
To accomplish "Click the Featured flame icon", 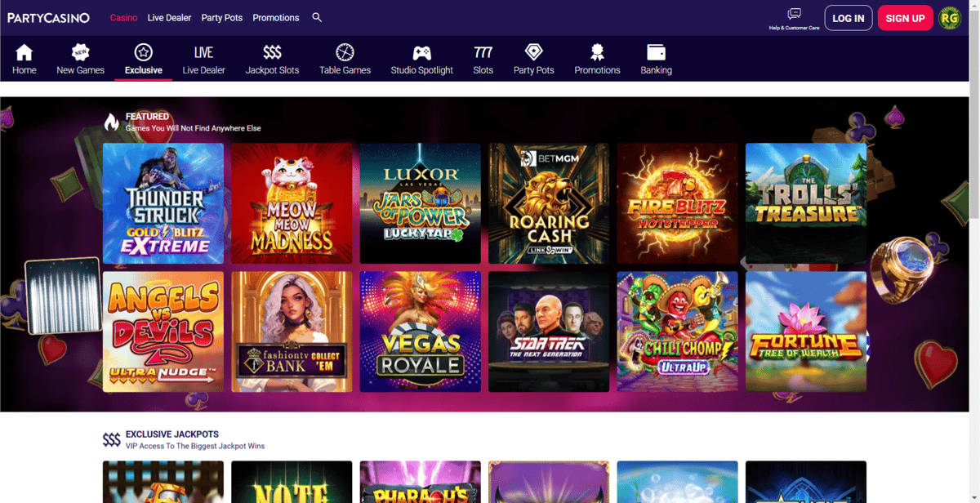I will coord(111,122).
